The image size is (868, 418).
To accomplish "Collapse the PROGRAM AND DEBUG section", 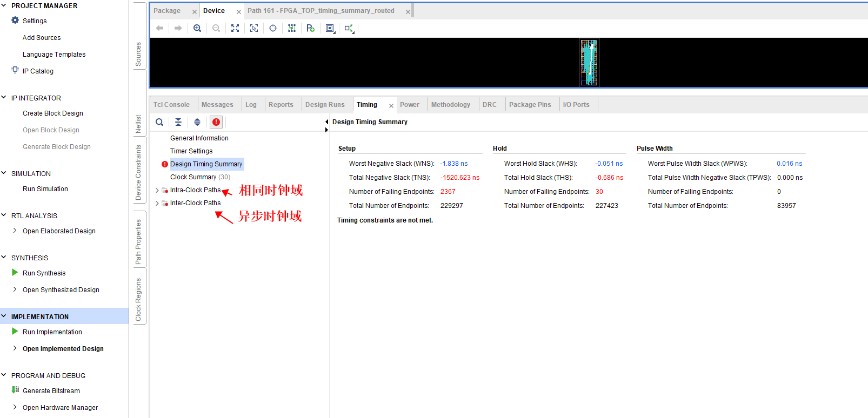I will click(x=4, y=375).
